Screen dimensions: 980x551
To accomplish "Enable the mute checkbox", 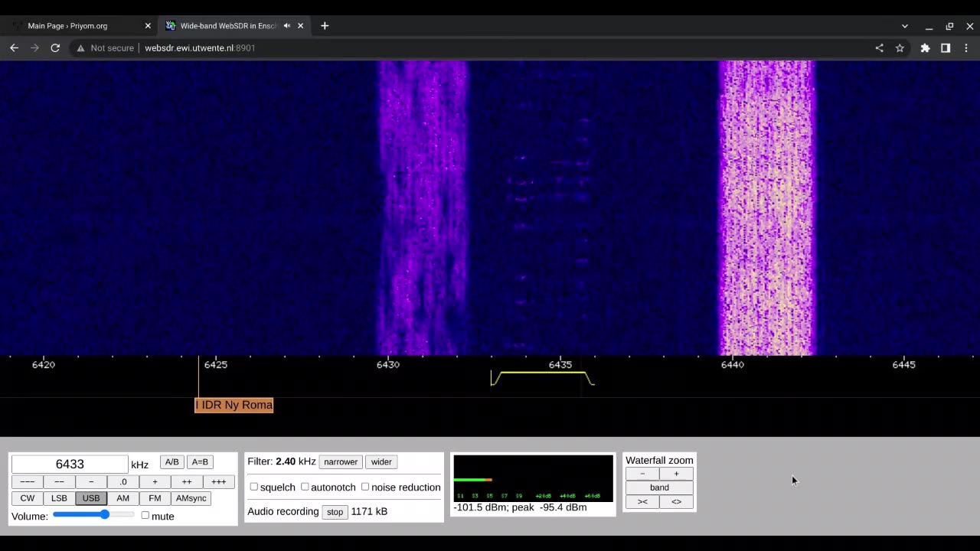I will [145, 515].
